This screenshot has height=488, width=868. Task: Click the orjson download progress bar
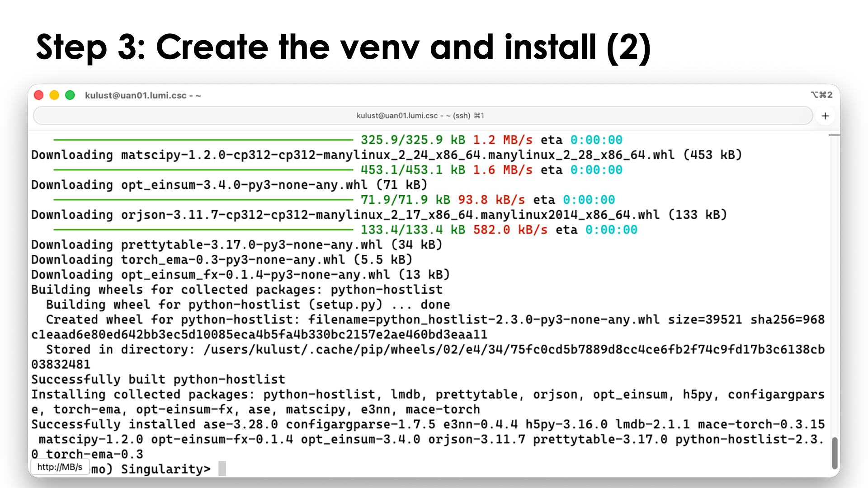tap(203, 230)
